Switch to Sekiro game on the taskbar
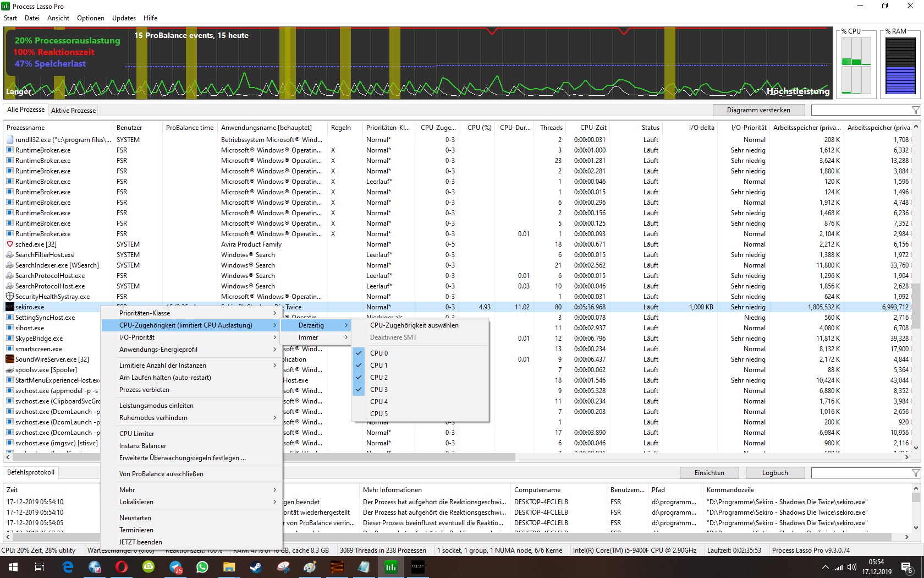Viewport: 924px width, 578px height. click(417, 567)
